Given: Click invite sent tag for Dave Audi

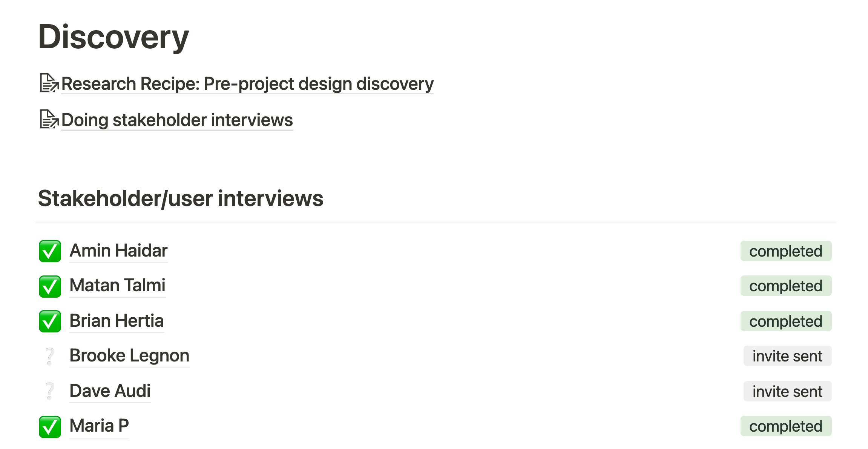Looking at the screenshot, I should tap(787, 391).
